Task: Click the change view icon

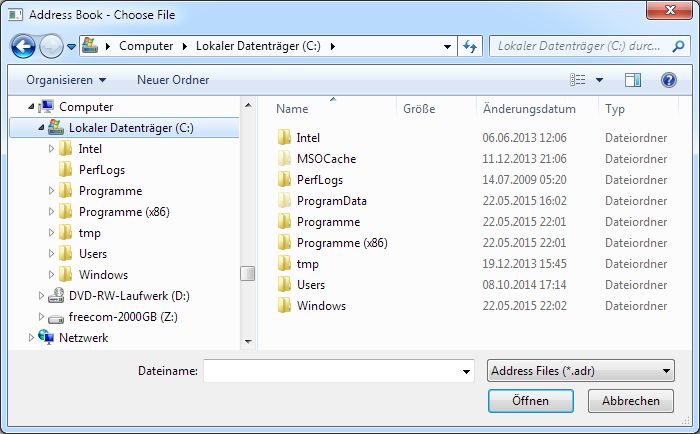Action: (x=578, y=80)
